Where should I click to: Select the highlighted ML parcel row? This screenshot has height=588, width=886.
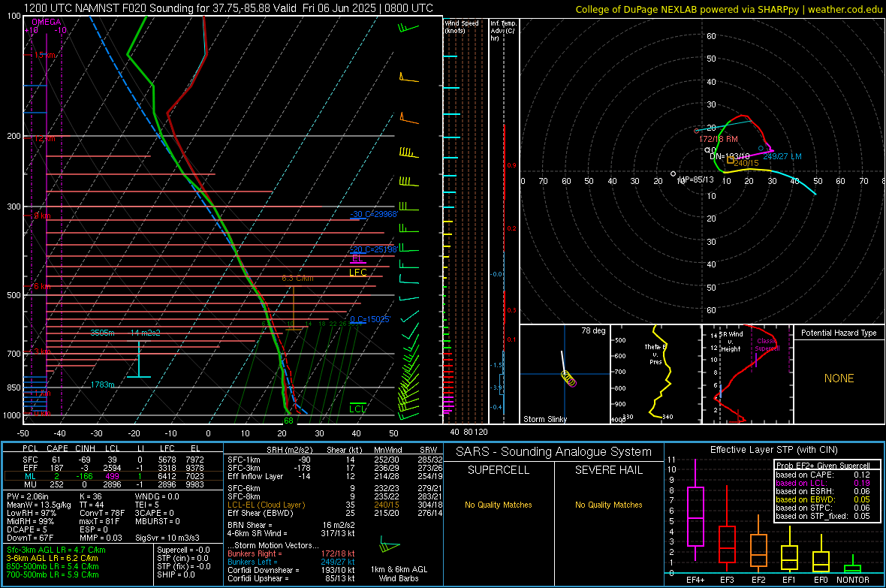(x=113, y=476)
